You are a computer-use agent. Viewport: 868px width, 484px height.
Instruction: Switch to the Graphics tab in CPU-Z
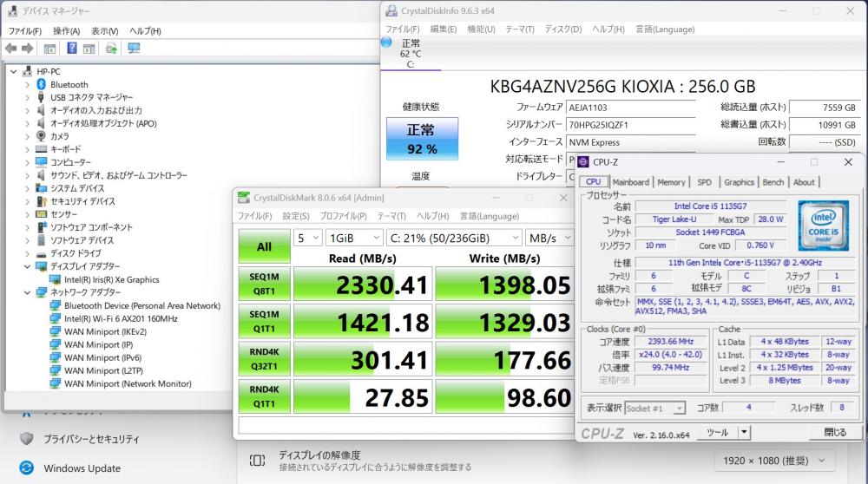tap(739, 182)
